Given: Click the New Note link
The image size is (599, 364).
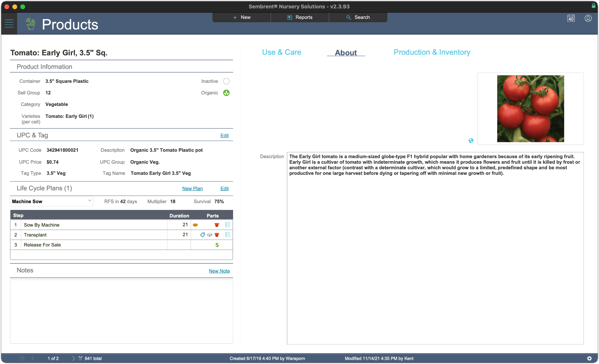Looking at the screenshot, I should click(x=219, y=271).
